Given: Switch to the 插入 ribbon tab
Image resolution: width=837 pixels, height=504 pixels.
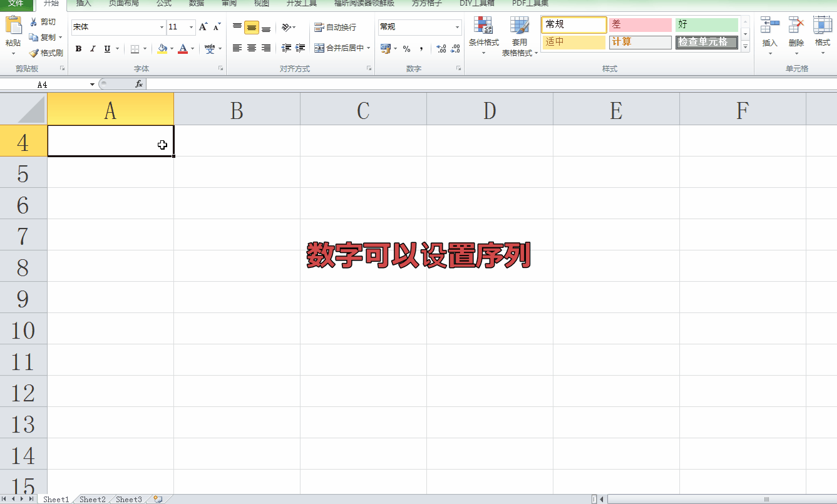Looking at the screenshot, I should click(83, 4).
